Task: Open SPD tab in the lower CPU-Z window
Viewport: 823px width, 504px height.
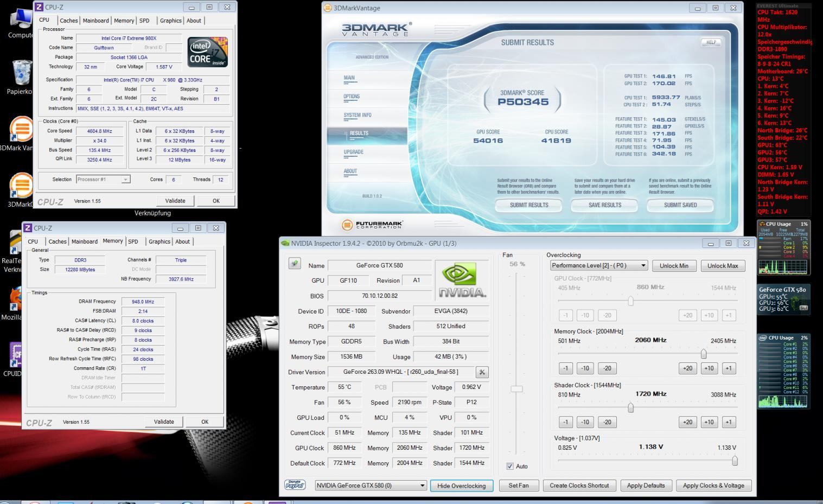Action: (x=133, y=241)
